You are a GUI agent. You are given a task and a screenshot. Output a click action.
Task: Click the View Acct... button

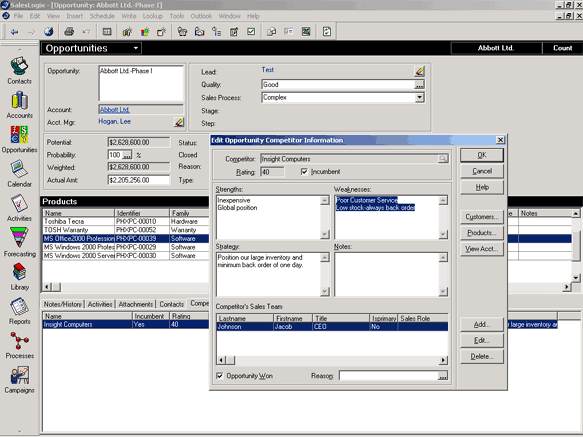click(482, 249)
